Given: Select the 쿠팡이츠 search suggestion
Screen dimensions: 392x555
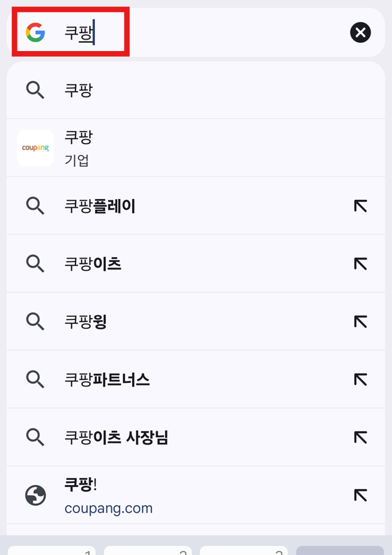Looking at the screenshot, I should tap(157, 263).
